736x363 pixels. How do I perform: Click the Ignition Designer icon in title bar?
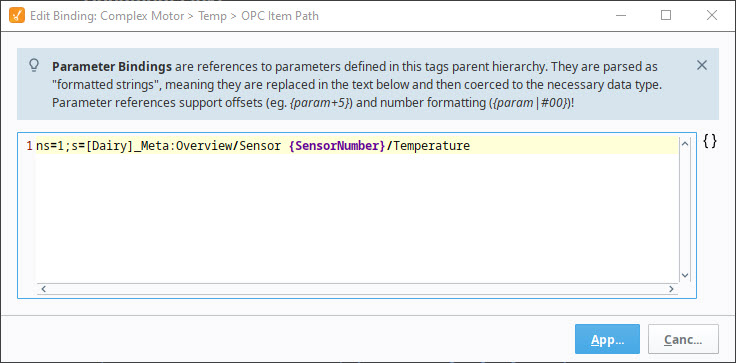point(17,15)
